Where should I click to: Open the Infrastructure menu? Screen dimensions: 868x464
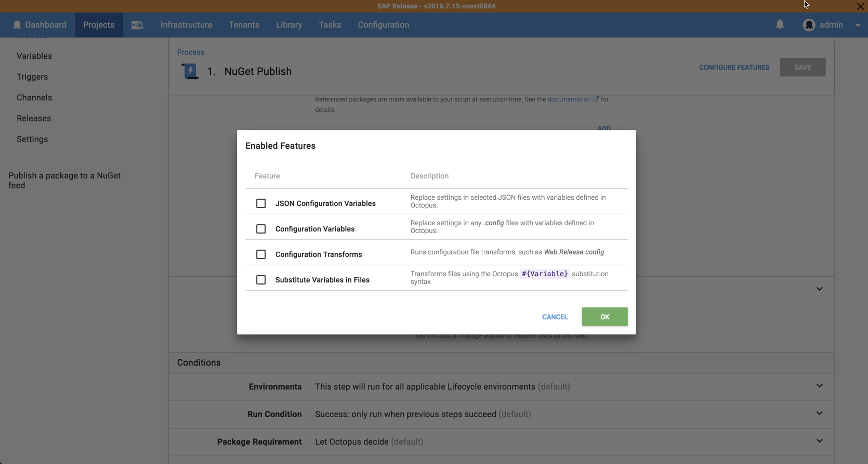[x=186, y=25]
